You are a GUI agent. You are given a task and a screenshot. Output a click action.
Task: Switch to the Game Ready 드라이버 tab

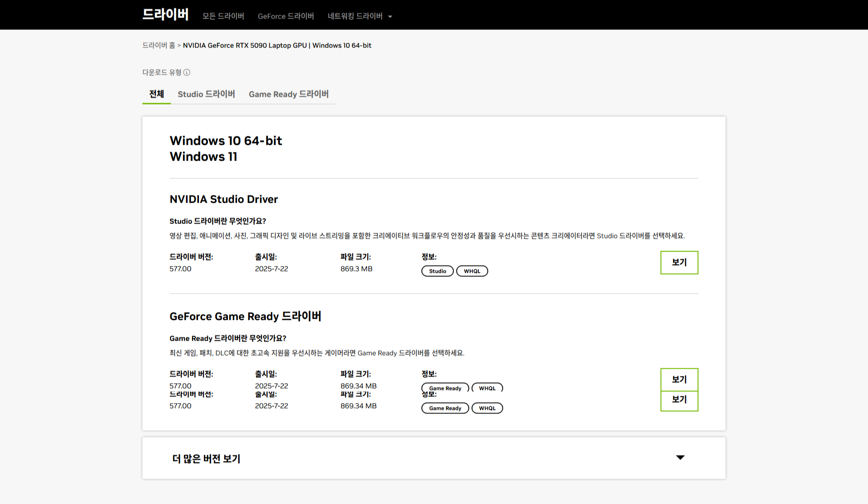coord(288,94)
